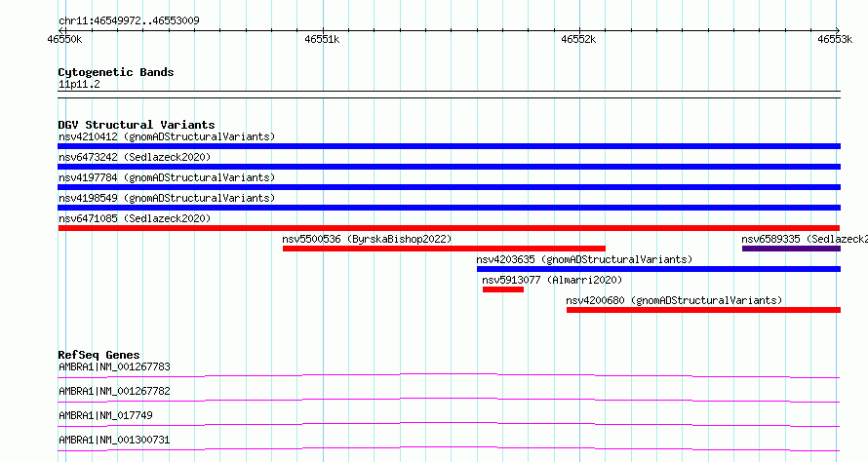Click the 11p11.2 cytogenetic band line

click(x=449, y=95)
